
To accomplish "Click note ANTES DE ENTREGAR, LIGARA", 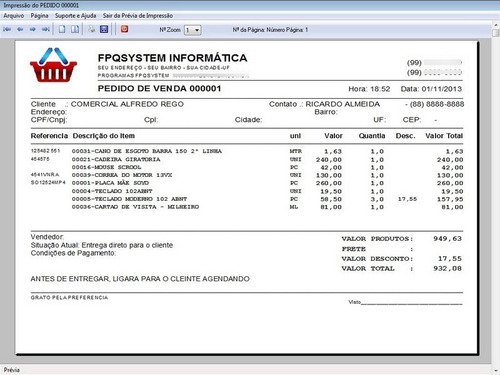I will [x=140, y=279].
